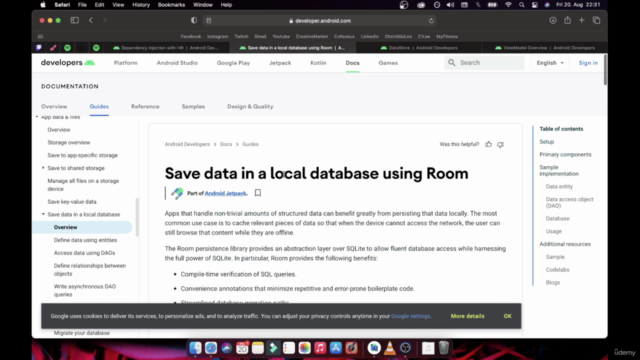Open Safari from the dock
The width and height of the screenshot is (640, 360).
211,348
